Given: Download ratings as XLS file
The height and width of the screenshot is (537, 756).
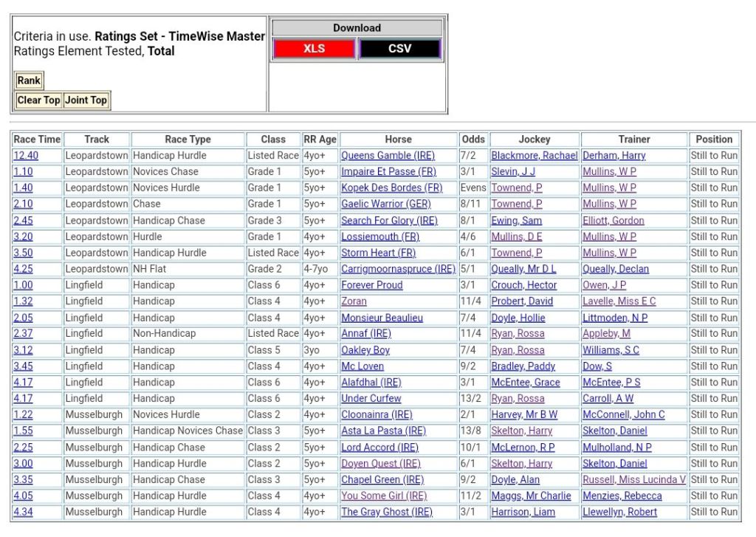Looking at the screenshot, I should [315, 49].
